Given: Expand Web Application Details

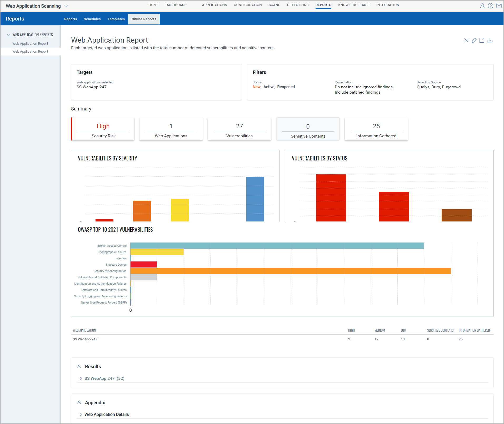Looking at the screenshot, I should coord(81,414).
